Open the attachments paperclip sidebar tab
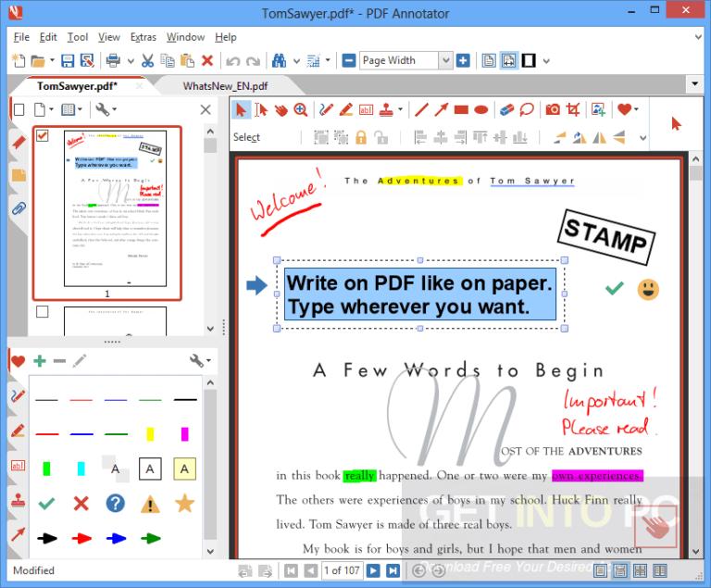Image resolution: width=711 pixels, height=588 pixels. pos(19,208)
